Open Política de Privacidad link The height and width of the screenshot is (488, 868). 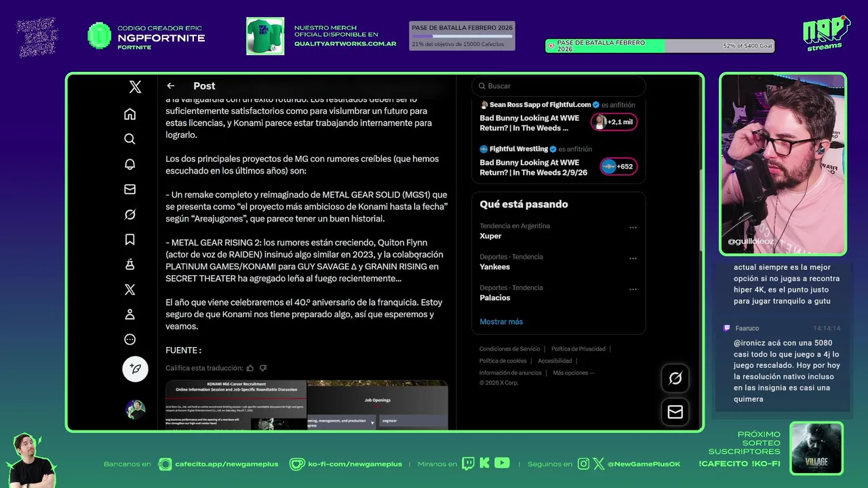[x=578, y=349]
